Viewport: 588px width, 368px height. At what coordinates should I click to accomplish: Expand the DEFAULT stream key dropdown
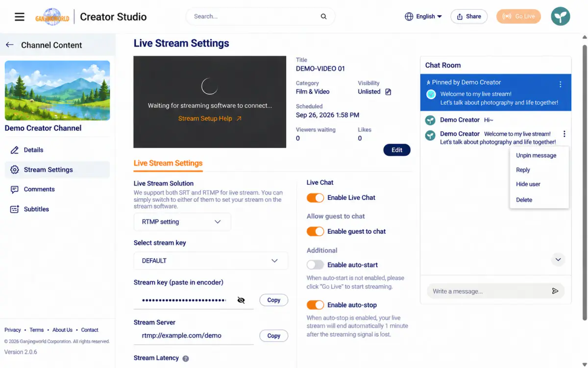(211, 261)
